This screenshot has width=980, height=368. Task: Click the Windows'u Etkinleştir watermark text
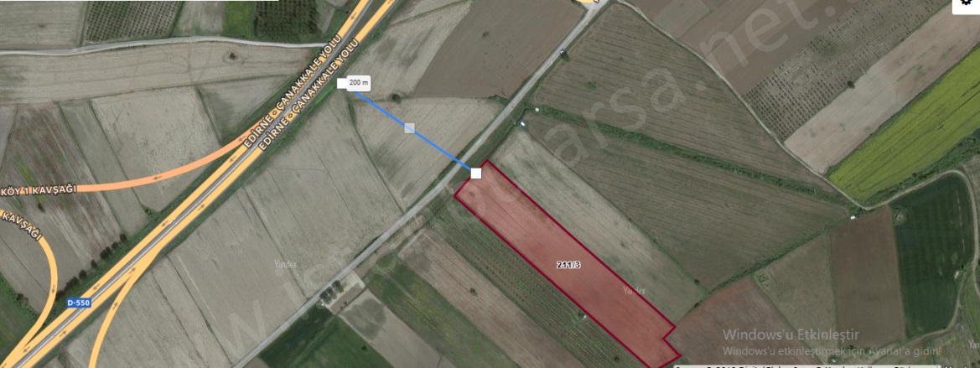[791, 334]
